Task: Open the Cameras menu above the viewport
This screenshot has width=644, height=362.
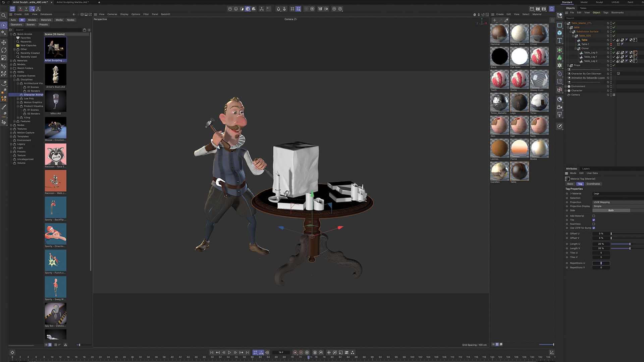Action: coord(112,14)
